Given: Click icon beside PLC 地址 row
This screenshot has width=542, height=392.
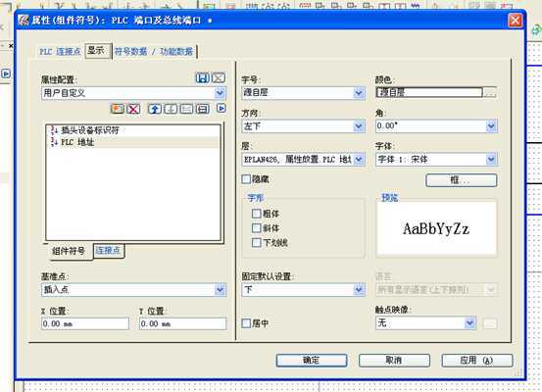Looking at the screenshot, I should [x=54, y=142].
